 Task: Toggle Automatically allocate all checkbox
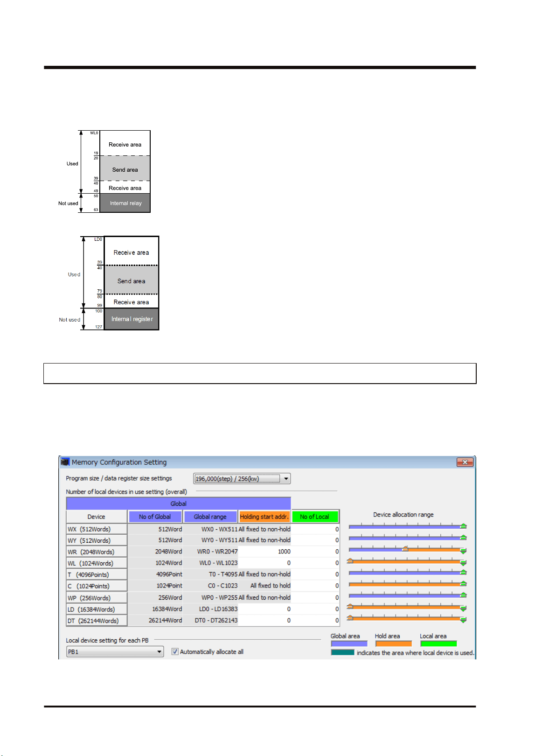[x=175, y=651]
